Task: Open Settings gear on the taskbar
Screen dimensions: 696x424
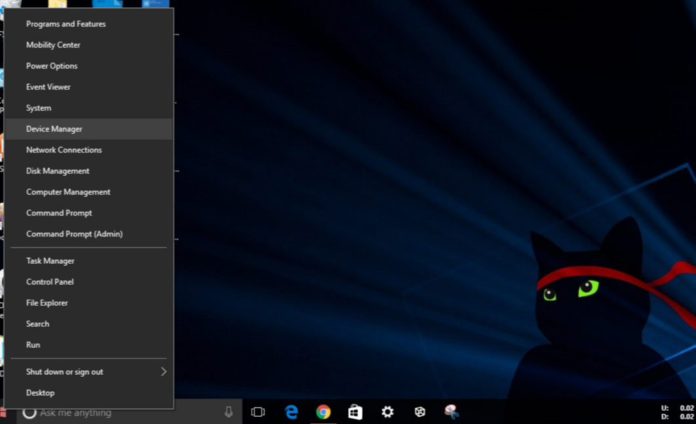Action: click(388, 412)
